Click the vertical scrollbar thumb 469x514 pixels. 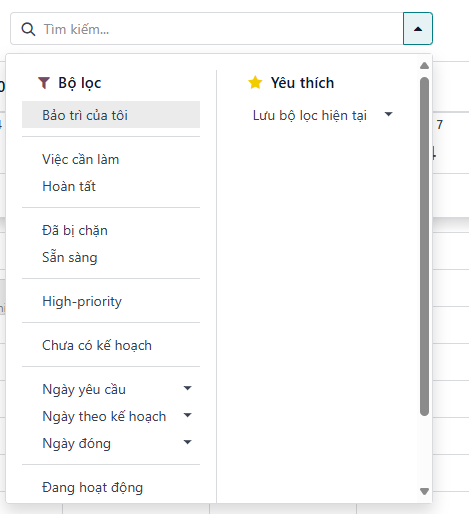point(424,246)
